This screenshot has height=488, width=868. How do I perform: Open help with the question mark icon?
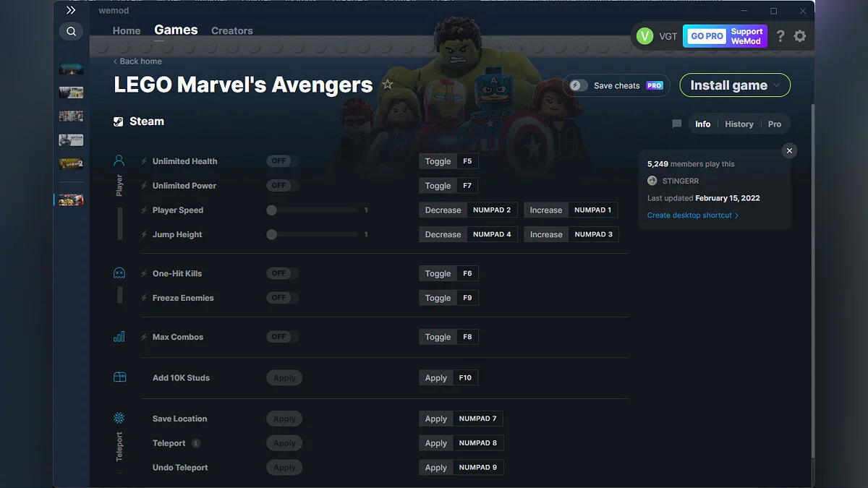coord(780,36)
